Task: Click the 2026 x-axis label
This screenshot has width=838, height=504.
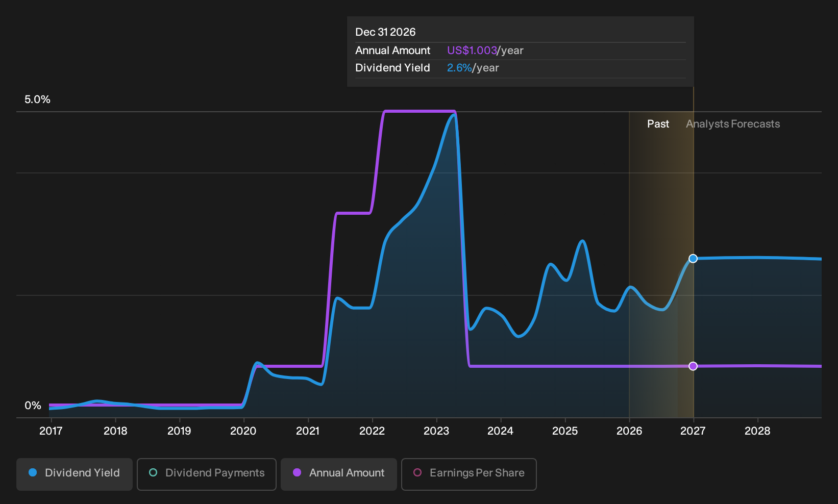Action: (629, 431)
